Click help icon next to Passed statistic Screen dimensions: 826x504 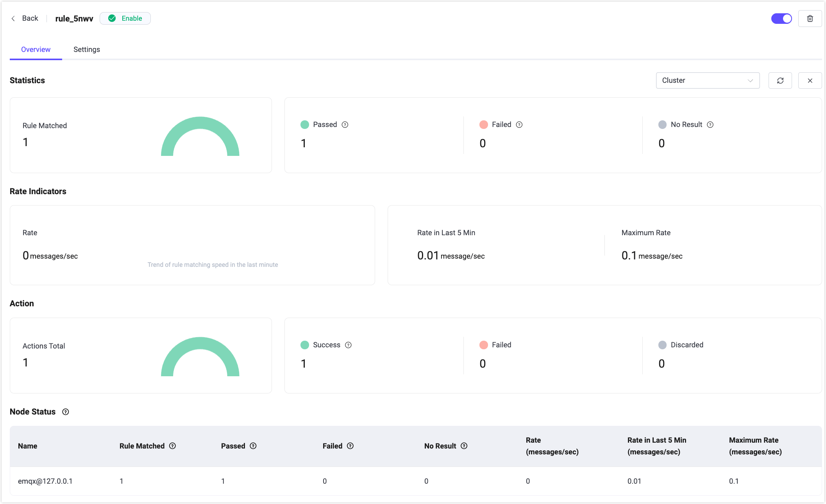click(x=345, y=125)
